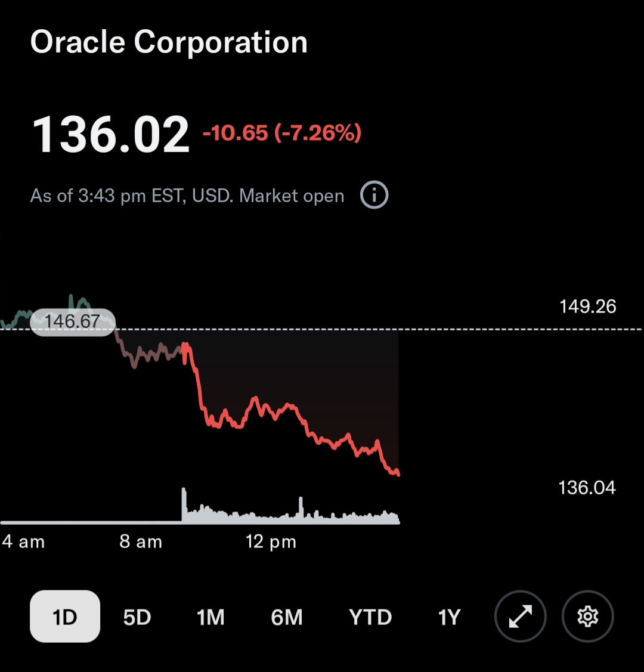Image resolution: width=644 pixels, height=672 pixels.
Task: Open chart settings gear
Action: (587, 617)
